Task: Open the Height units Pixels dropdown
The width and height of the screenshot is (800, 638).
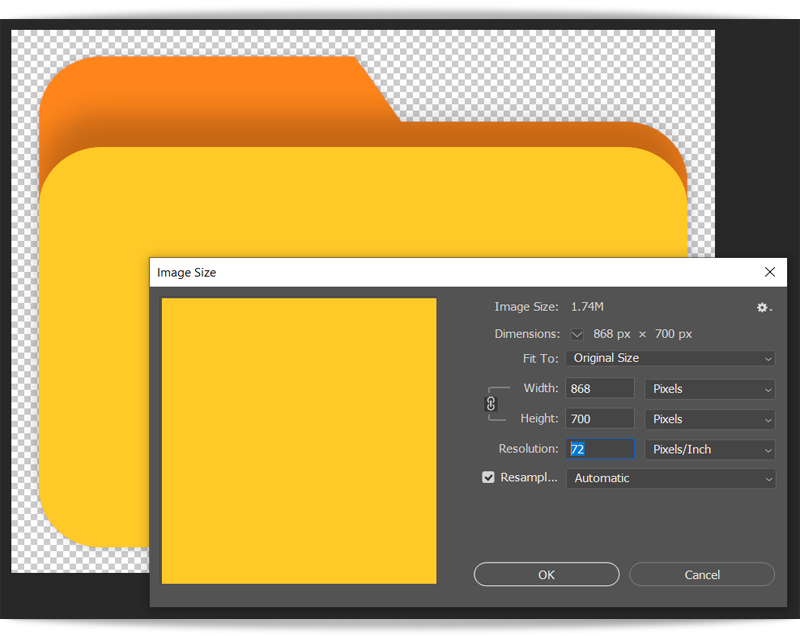Action: coord(710,420)
